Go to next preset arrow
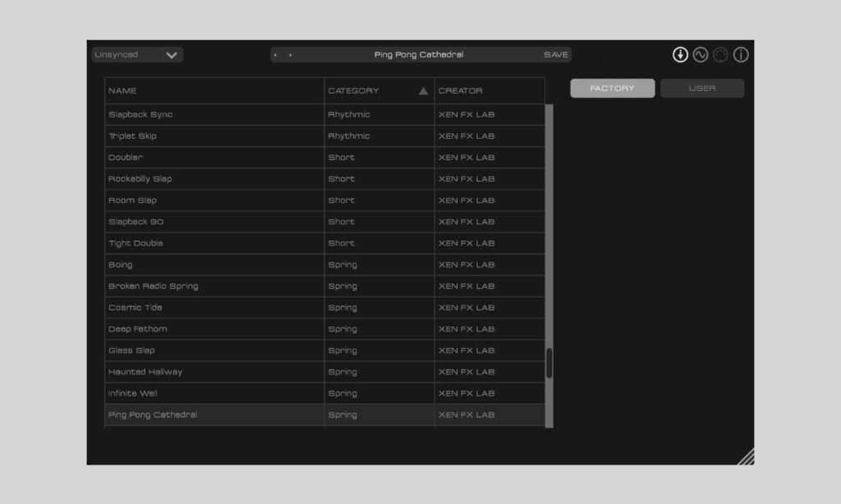Viewport: 841px width, 504px height. click(291, 55)
